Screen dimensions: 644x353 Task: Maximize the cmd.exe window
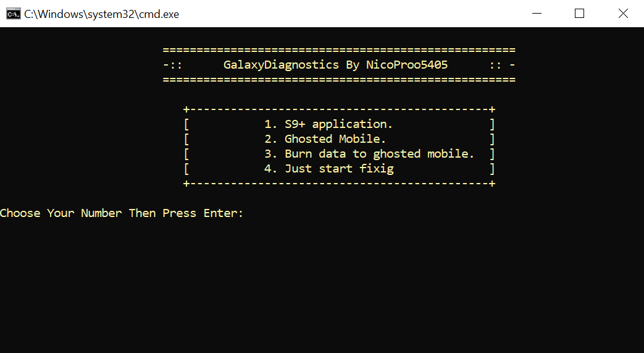coord(580,14)
